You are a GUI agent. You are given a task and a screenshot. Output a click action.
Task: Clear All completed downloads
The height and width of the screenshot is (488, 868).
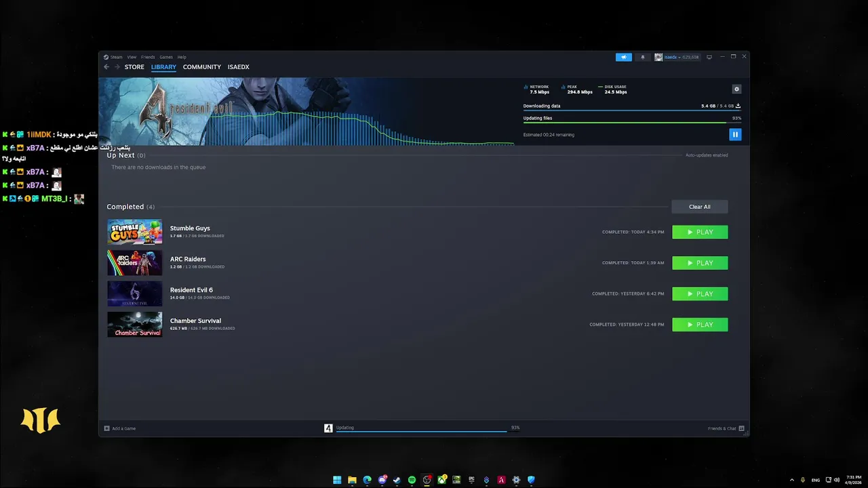[x=700, y=207]
